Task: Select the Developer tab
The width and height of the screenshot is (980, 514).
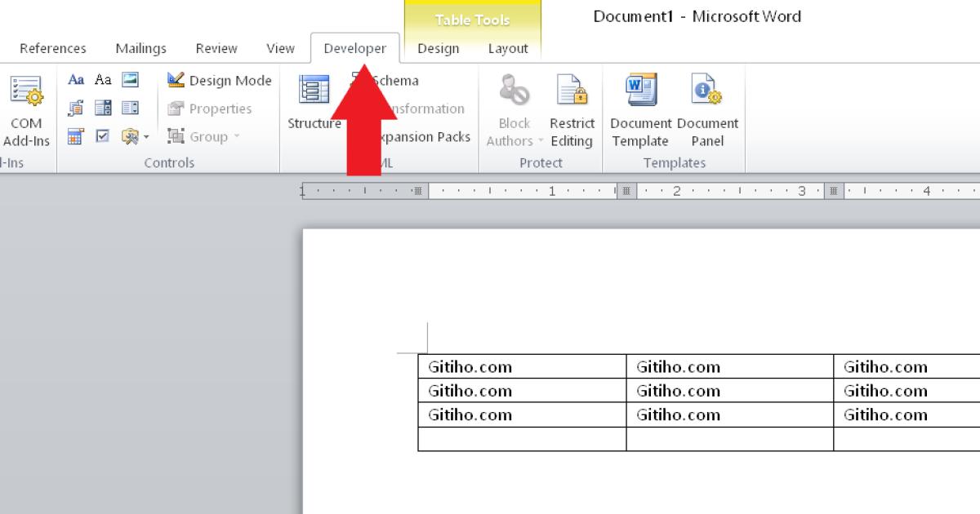Action: tap(355, 48)
